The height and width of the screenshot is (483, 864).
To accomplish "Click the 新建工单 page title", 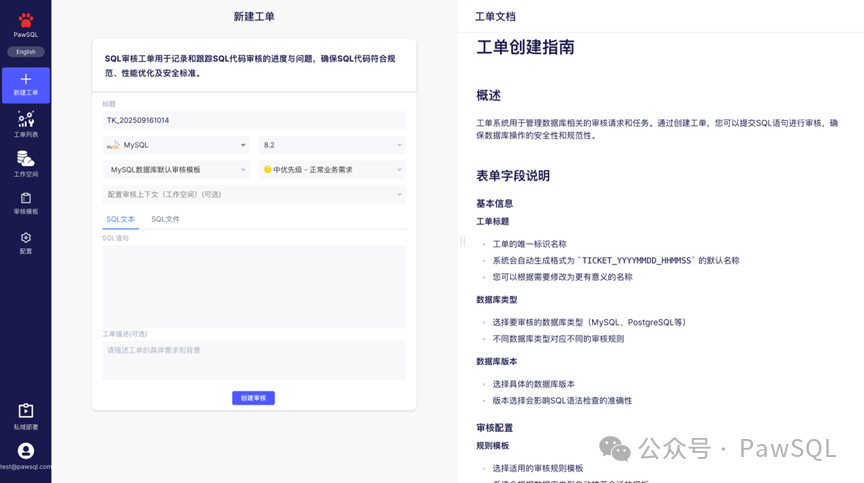I will click(254, 17).
